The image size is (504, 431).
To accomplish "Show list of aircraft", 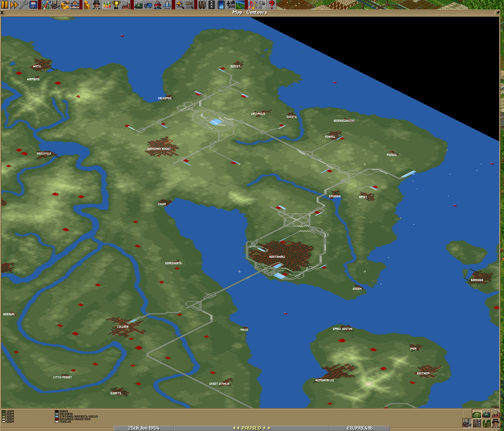I will point(167,4).
